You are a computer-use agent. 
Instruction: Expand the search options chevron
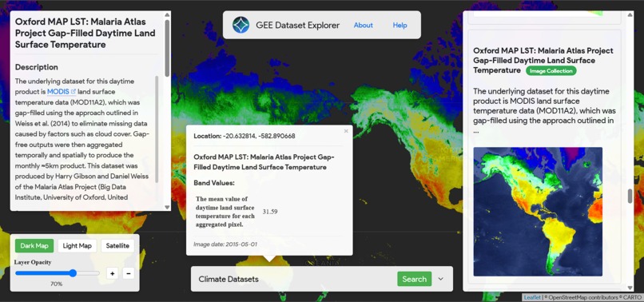(441, 279)
